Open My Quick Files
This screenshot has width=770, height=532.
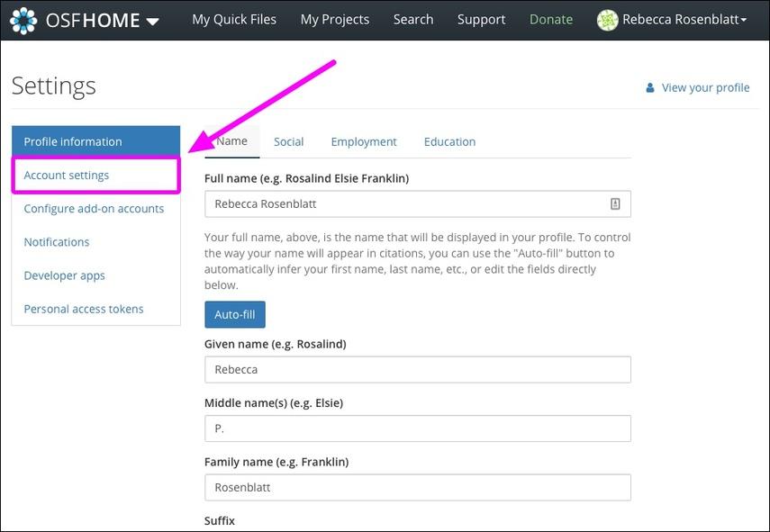pos(234,20)
